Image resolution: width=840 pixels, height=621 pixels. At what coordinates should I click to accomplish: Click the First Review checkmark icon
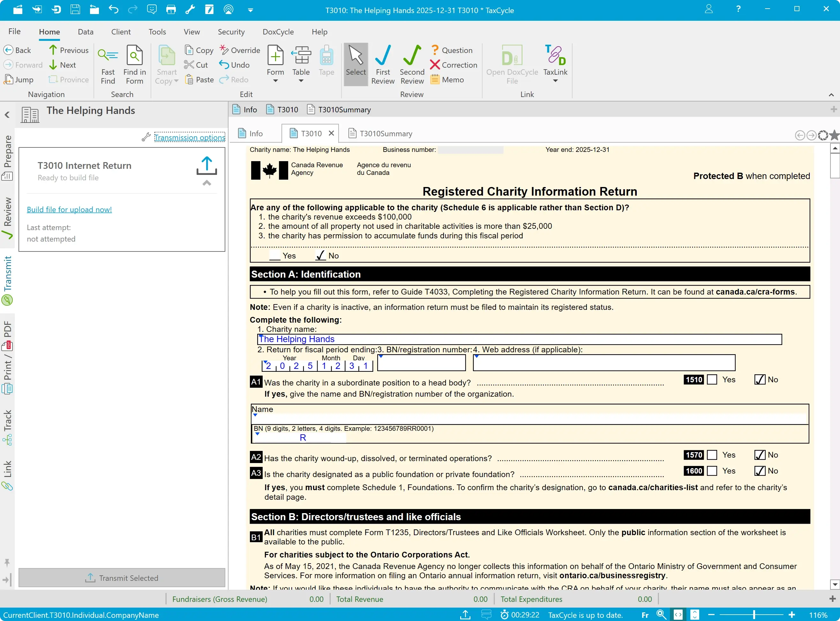tap(383, 56)
